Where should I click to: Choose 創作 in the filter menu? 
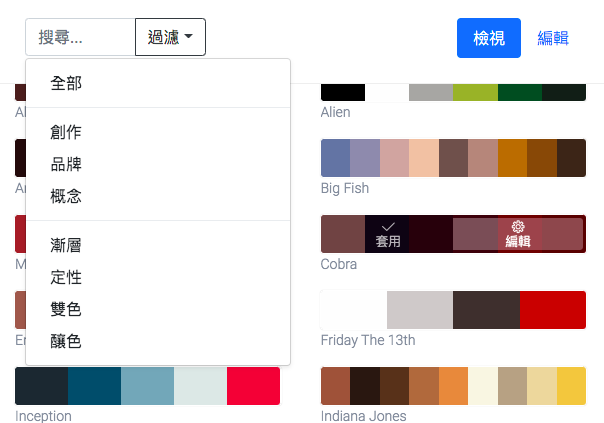click(66, 132)
